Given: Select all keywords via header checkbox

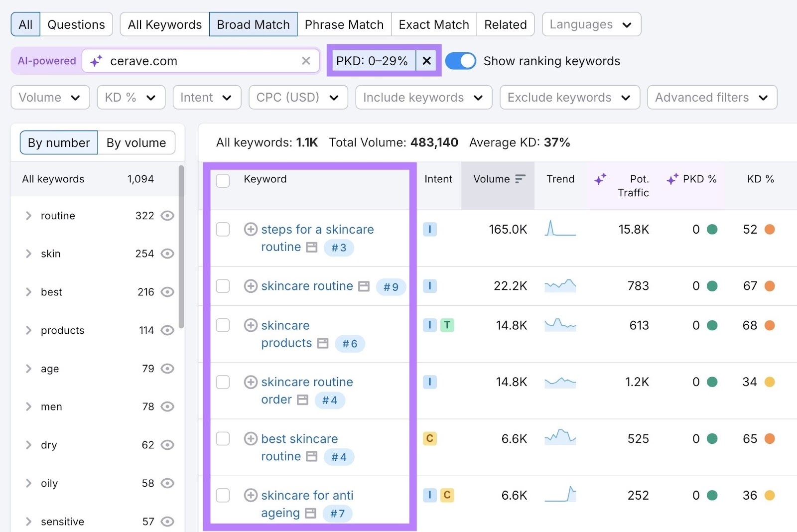Looking at the screenshot, I should click(223, 181).
